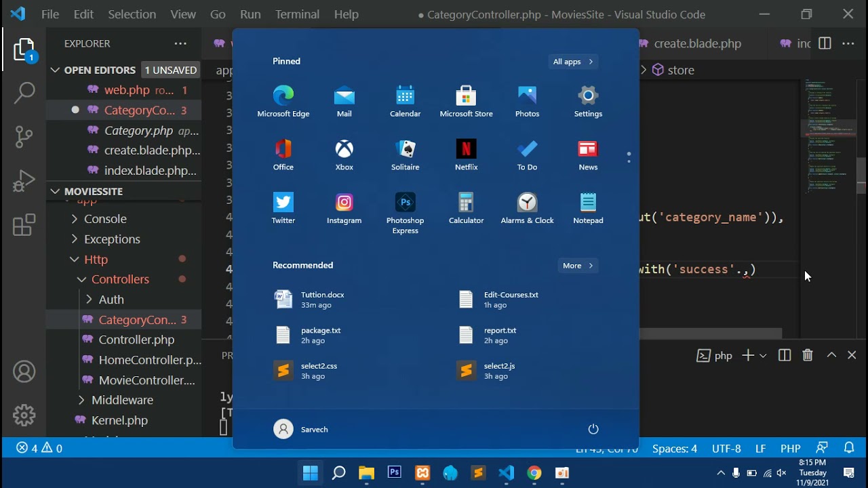This screenshot has height=488, width=868.
Task: Split the terminal panel
Action: click(785, 356)
